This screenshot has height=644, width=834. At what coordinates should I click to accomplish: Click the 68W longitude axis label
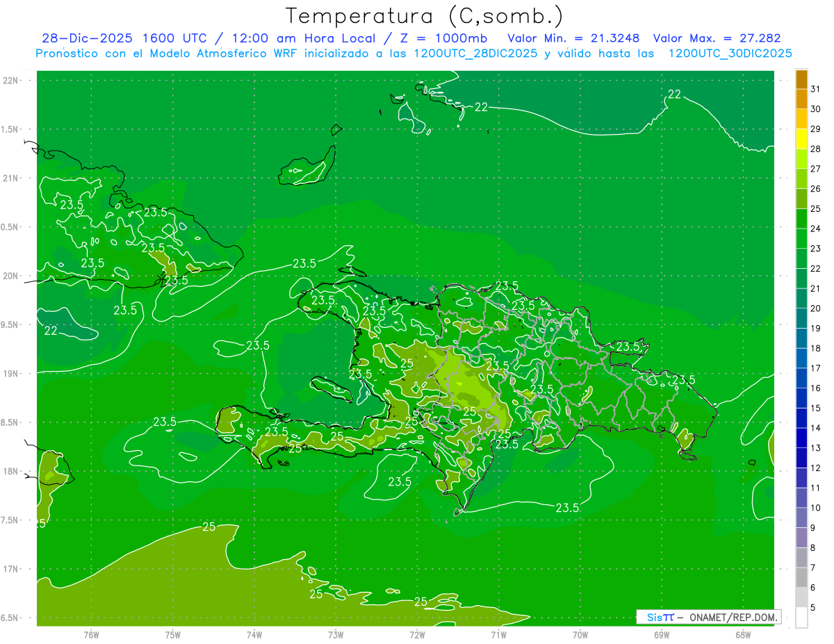pyautogui.click(x=743, y=635)
